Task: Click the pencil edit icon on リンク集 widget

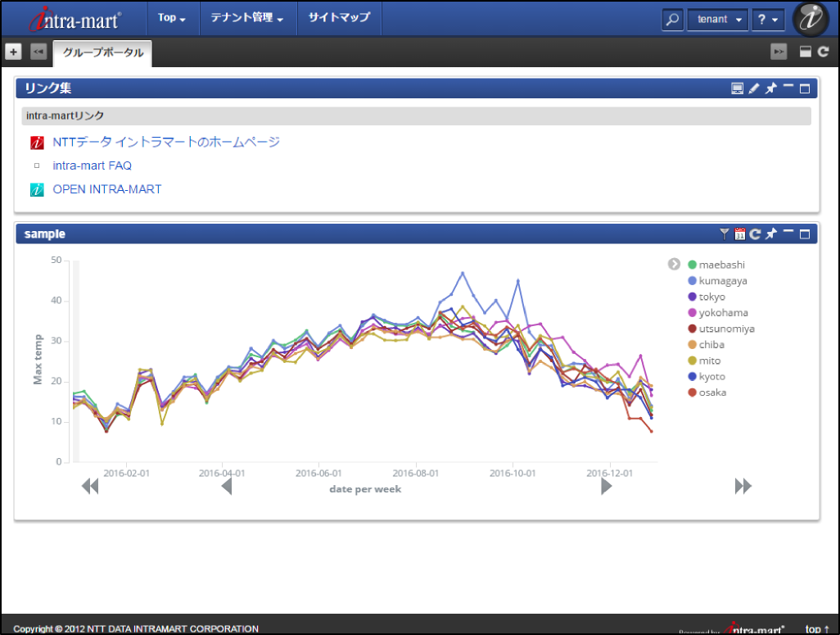Action: pos(754,88)
